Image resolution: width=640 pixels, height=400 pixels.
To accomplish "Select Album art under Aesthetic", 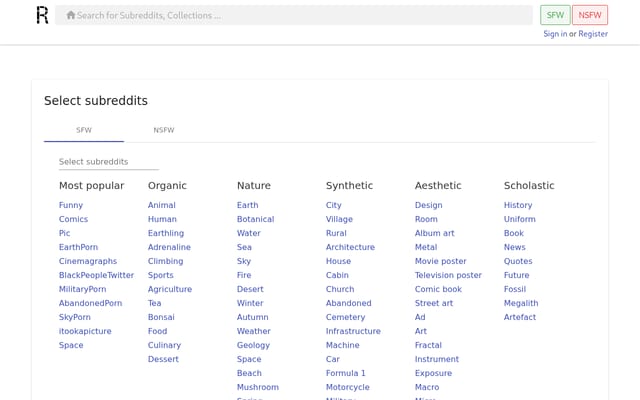I will pos(434,233).
